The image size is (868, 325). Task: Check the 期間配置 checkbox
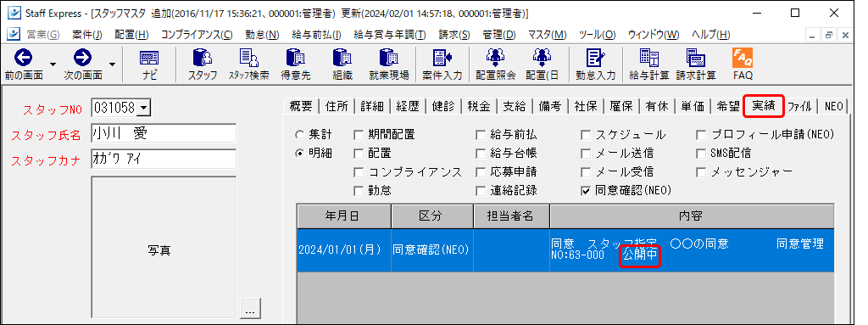359,135
